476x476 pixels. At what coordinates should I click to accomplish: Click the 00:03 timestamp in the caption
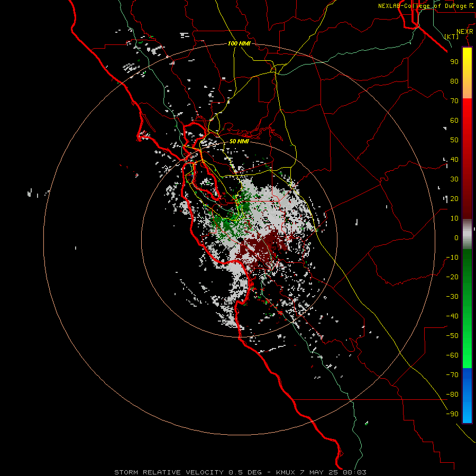(354, 472)
